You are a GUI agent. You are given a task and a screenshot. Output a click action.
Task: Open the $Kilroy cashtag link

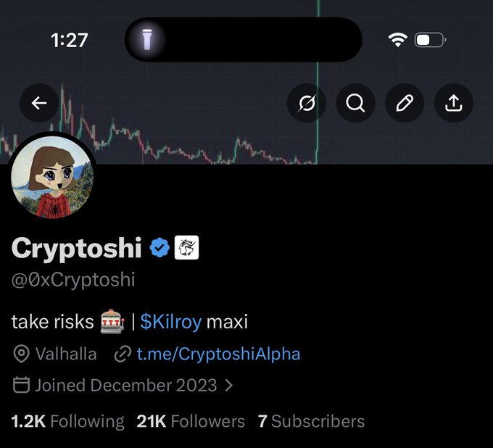click(x=170, y=321)
